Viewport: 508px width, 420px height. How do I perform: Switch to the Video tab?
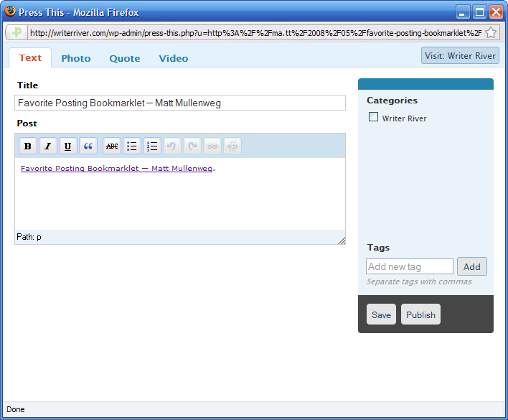[174, 58]
